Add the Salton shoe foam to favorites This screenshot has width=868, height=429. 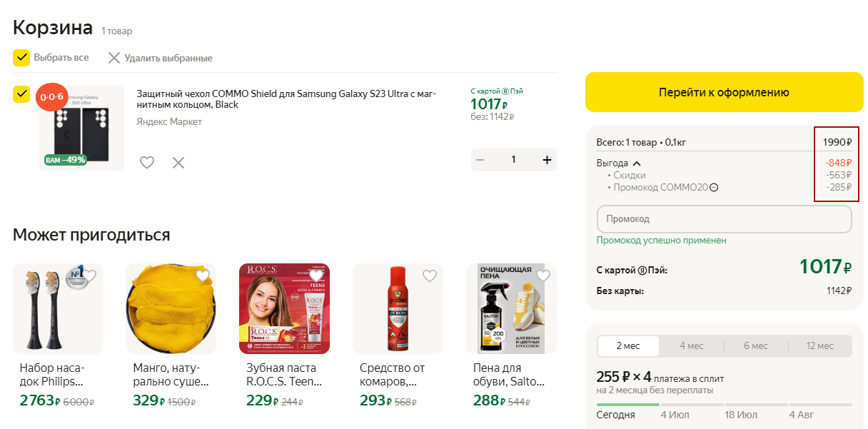point(543,276)
